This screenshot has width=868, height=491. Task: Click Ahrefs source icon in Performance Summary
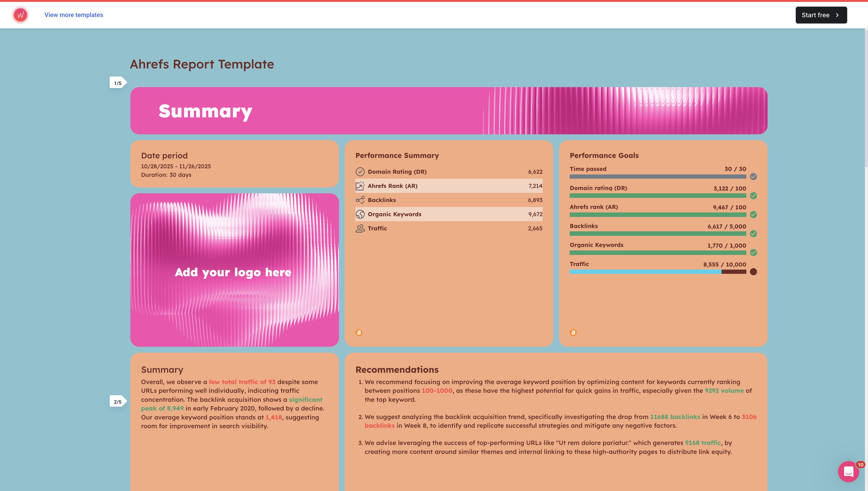point(359,333)
